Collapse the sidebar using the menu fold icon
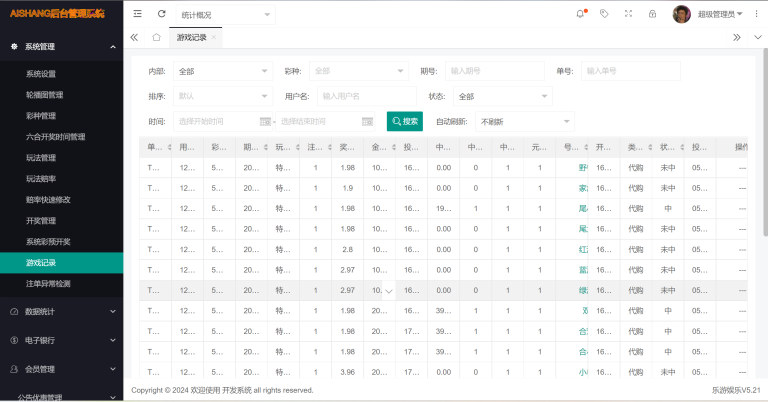 [138, 14]
